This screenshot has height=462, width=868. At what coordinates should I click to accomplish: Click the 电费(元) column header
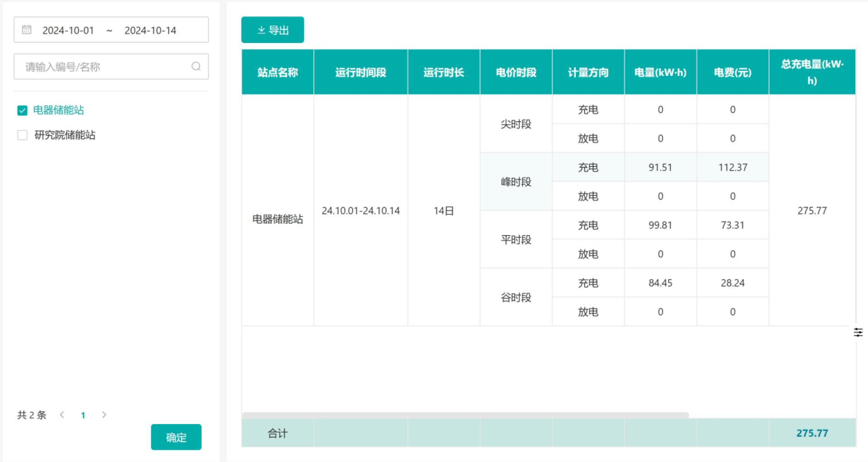(x=733, y=72)
